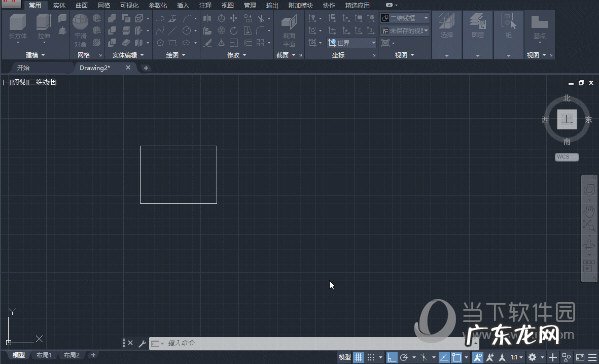This screenshot has width=599, height=364.
Task: Click the Pan hand icon in navigation bar
Action: (589, 211)
